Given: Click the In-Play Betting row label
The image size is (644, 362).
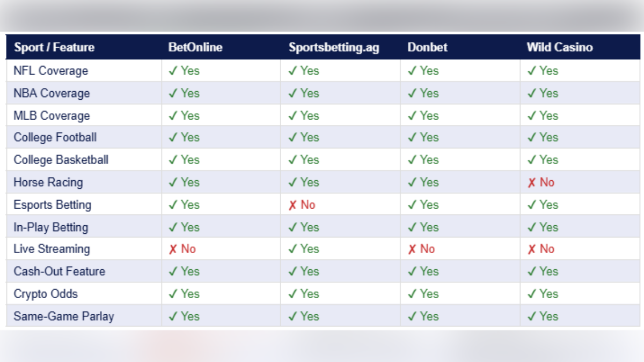Looking at the screenshot, I should [51, 227].
